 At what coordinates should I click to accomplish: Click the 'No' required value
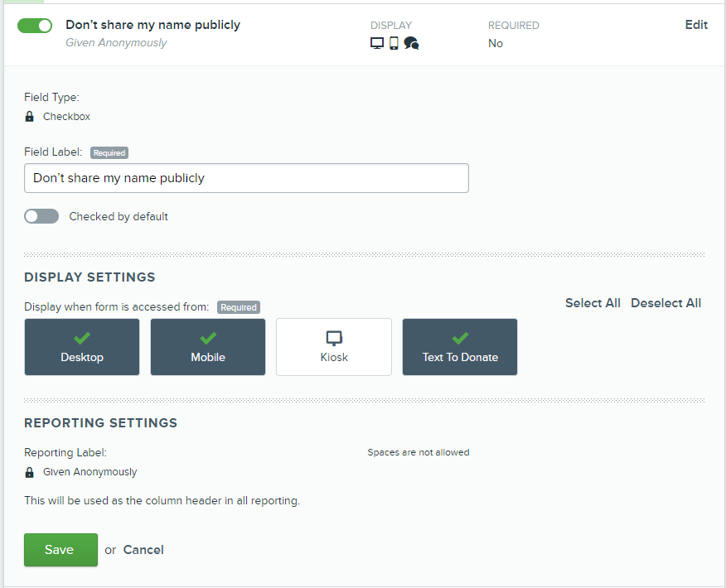[x=496, y=44]
